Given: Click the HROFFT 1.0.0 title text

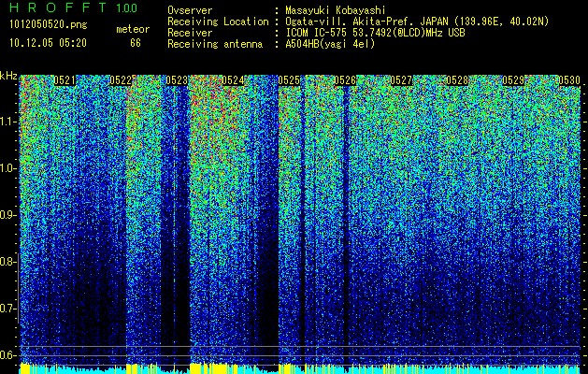Looking at the screenshot, I should 74,7.
